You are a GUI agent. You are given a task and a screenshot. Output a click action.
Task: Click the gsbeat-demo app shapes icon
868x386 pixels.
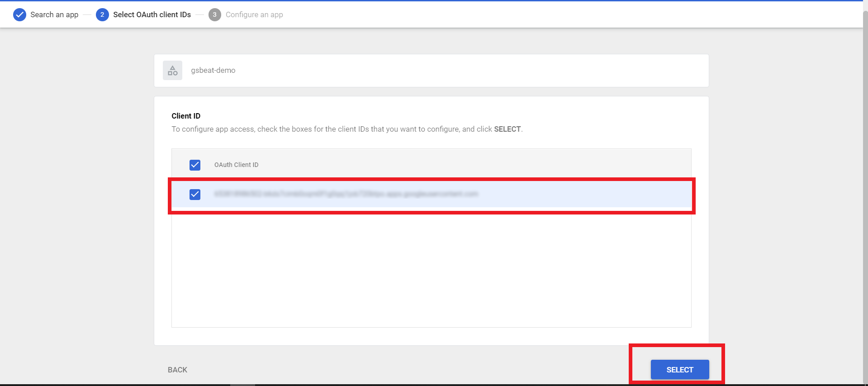pyautogui.click(x=172, y=71)
